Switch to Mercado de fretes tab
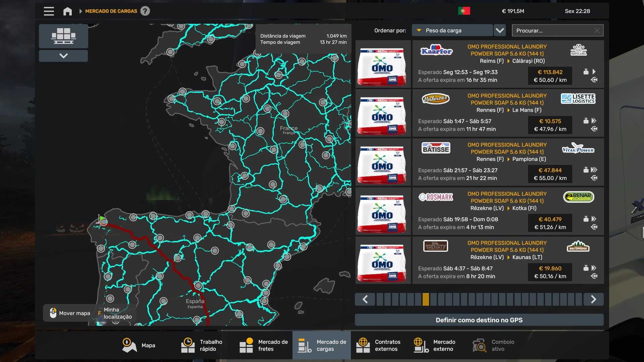This screenshot has height=362, width=644. 264,345
